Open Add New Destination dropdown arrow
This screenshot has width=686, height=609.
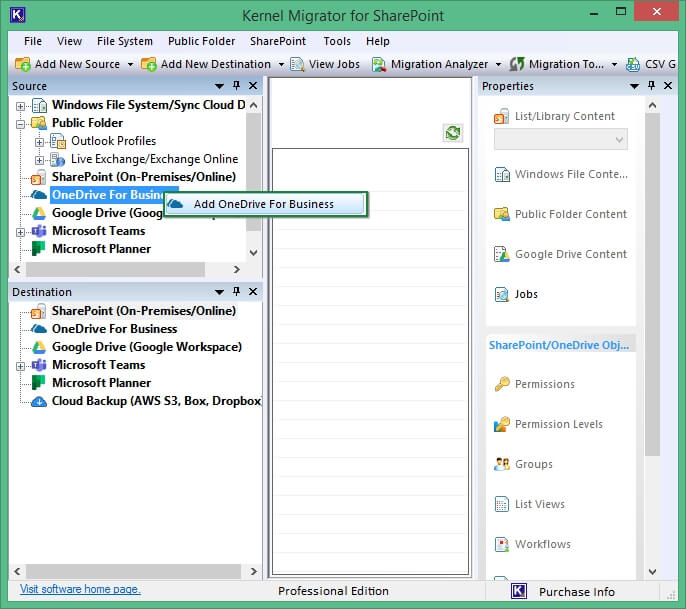281,65
